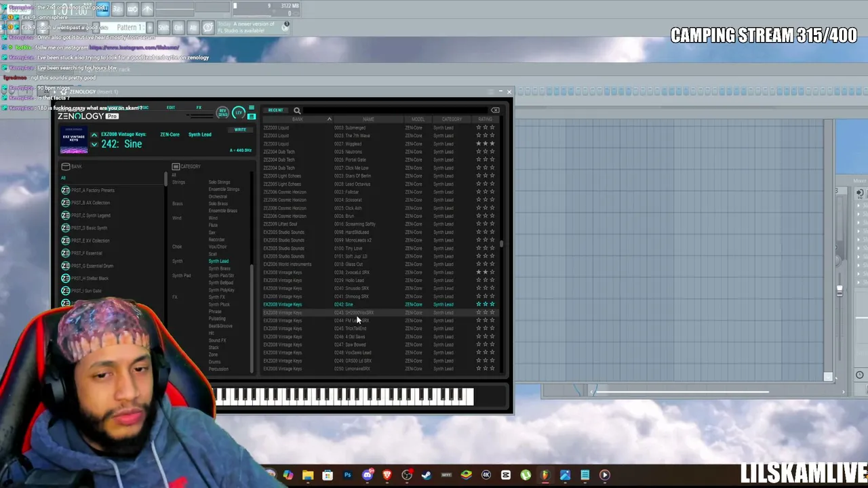868x488 pixels.
Task: Open File Explorer from the taskbar
Action: click(308, 475)
